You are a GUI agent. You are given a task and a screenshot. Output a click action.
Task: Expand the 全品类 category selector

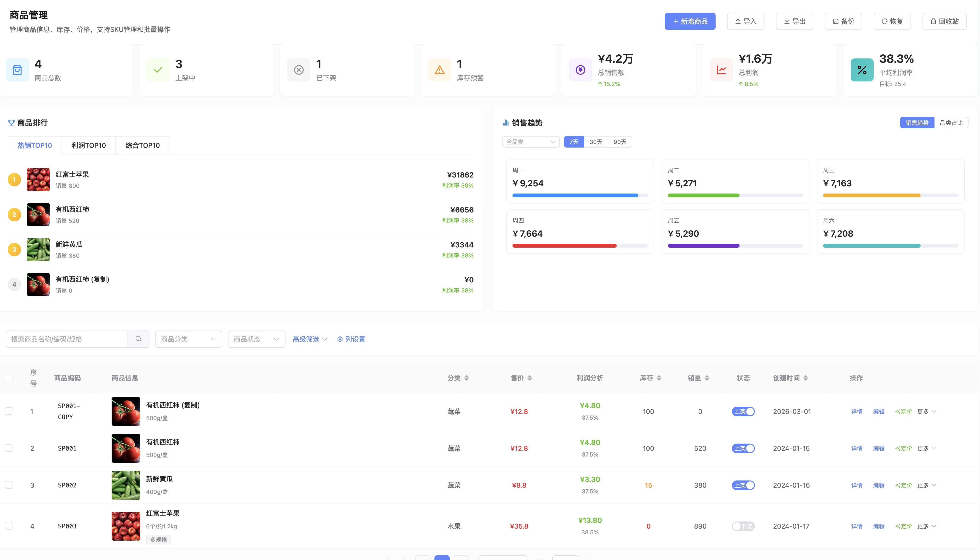[x=530, y=142]
